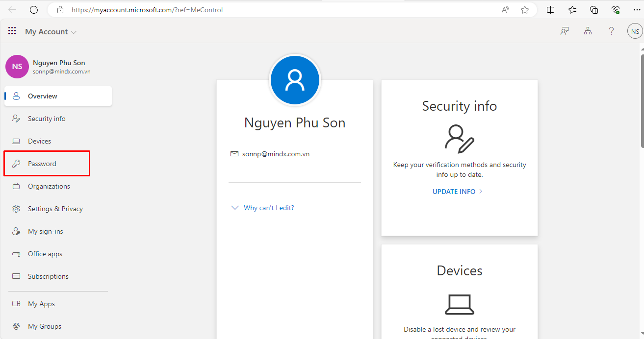Image resolution: width=644 pixels, height=339 pixels.
Task: Click the page vertical scrollbar
Action: 642,98
